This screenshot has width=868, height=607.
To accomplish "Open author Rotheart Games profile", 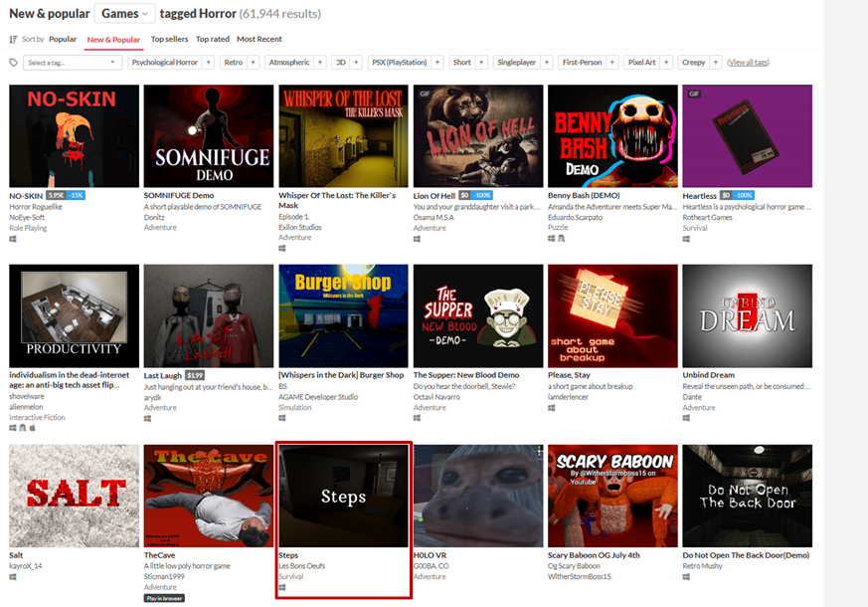I will point(708,217).
